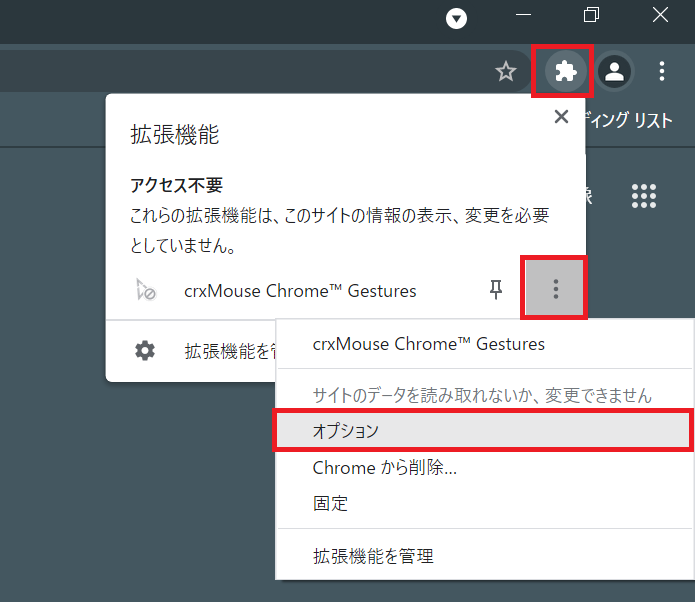Click the tab-search dropdown circle in the title bar
Image resolution: width=695 pixels, height=602 pixels.
coord(456,18)
